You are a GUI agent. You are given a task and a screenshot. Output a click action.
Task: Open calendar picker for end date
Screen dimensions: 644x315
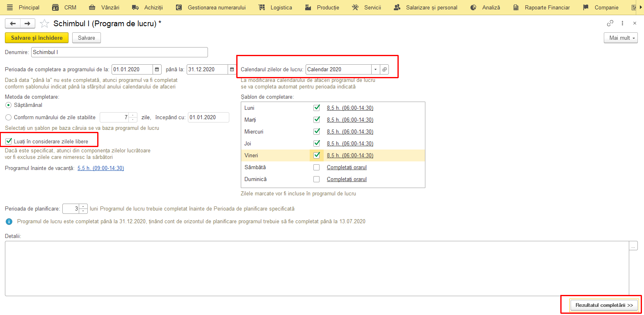pyautogui.click(x=232, y=69)
